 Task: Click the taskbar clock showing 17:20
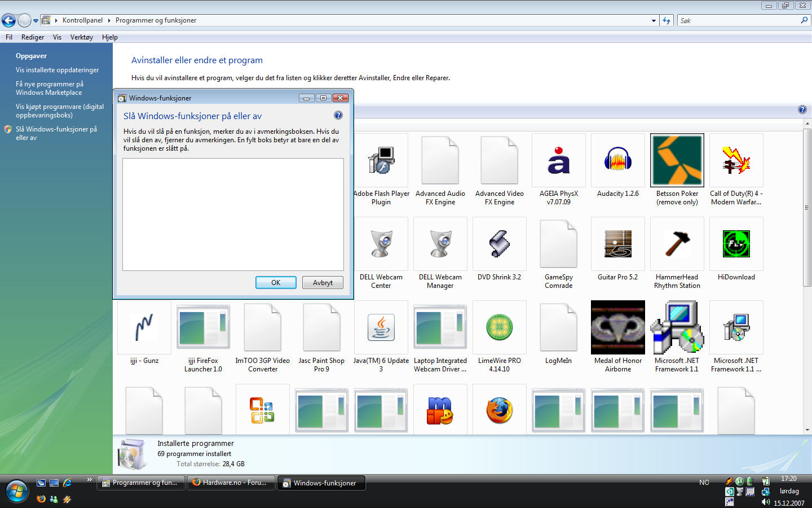(789, 479)
